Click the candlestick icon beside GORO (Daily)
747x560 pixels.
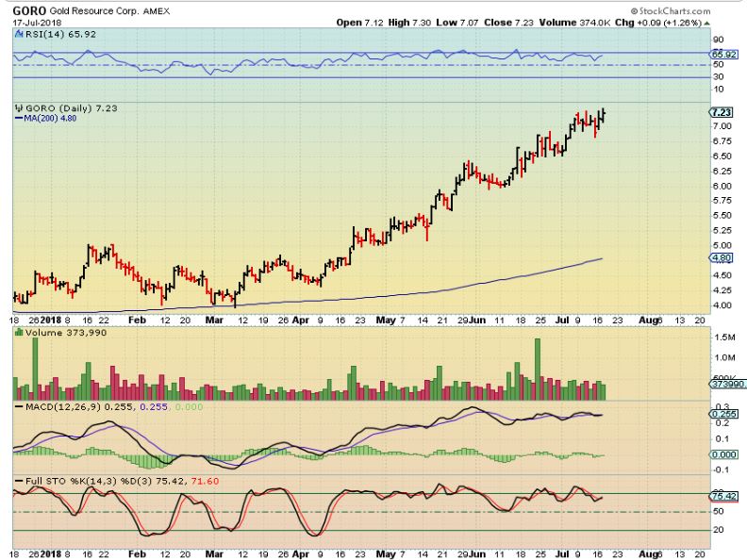[19, 108]
